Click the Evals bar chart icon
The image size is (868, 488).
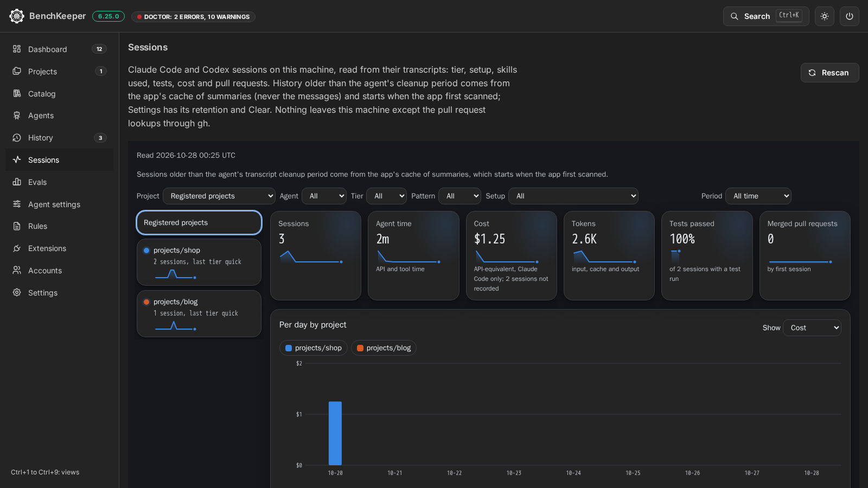pos(17,182)
